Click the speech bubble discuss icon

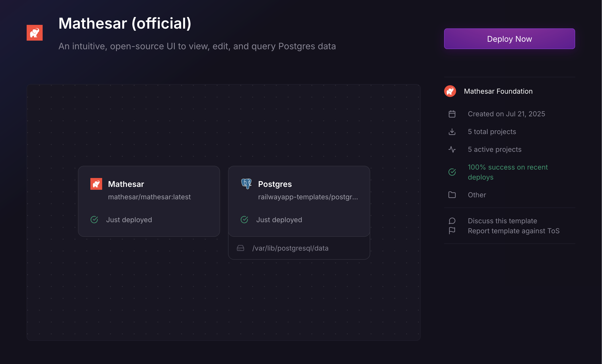[x=452, y=221]
